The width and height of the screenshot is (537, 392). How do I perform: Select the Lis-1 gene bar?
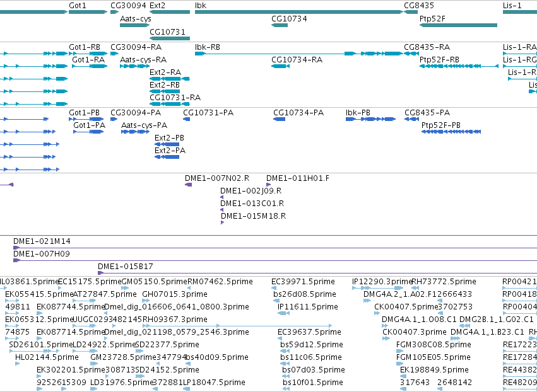tap(520, 12)
